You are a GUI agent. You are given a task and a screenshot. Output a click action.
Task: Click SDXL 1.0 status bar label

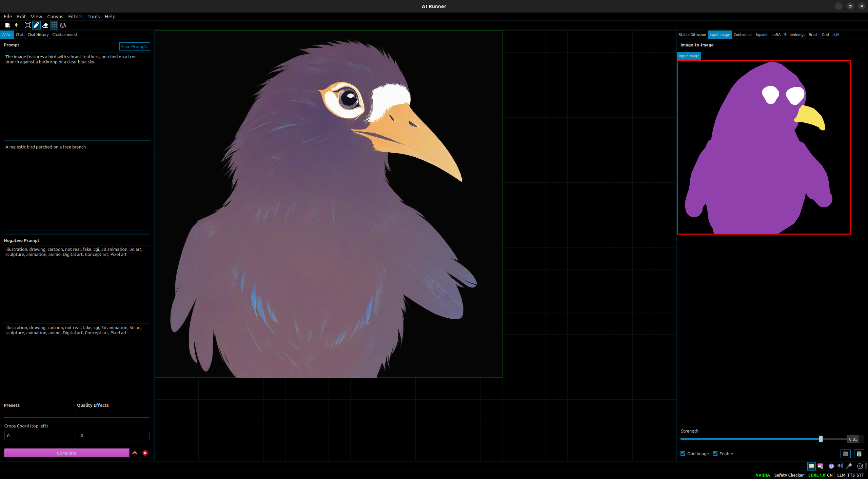[x=816, y=475]
